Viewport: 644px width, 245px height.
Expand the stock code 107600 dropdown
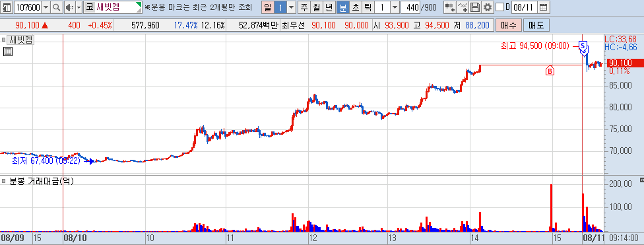tap(46, 7)
